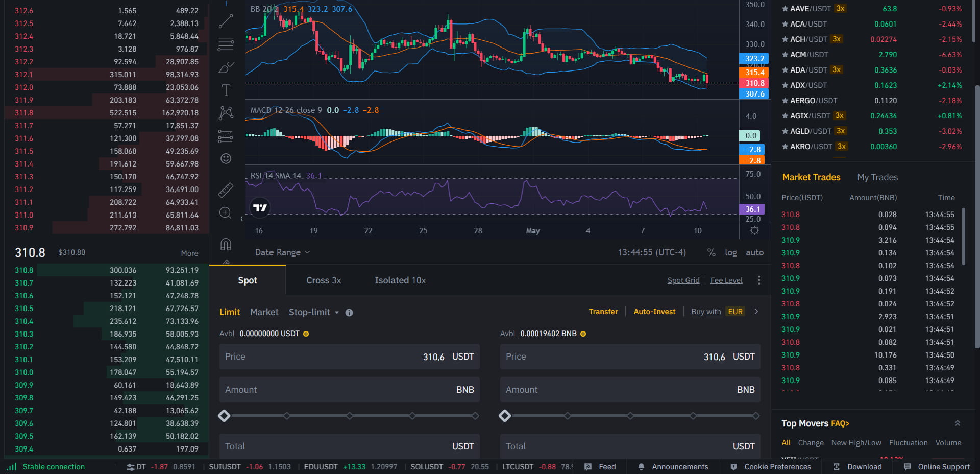Open the Spot Grid link
The height and width of the screenshot is (474, 980).
click(x=683, y=280)
